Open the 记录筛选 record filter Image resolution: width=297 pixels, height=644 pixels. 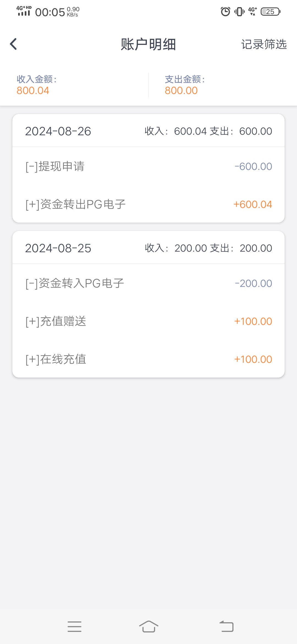click(x=264, y=44)
